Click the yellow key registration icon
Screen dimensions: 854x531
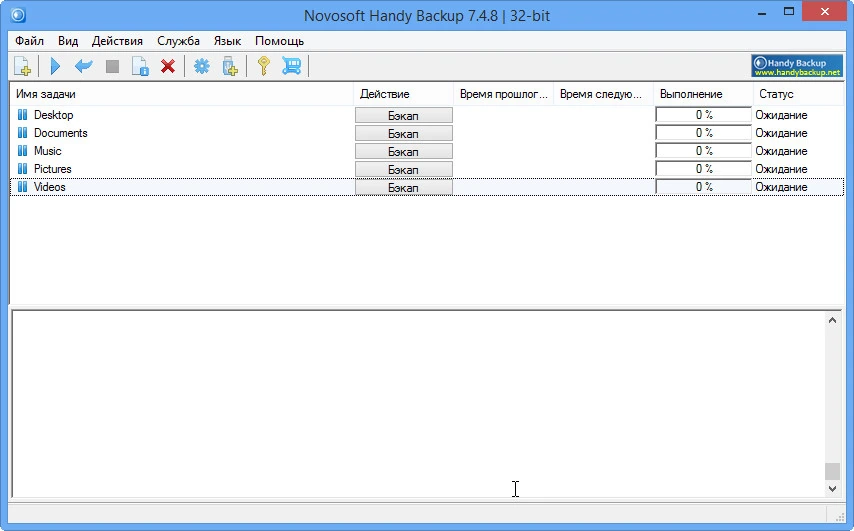pyautogui.click(x=264, y=66)
